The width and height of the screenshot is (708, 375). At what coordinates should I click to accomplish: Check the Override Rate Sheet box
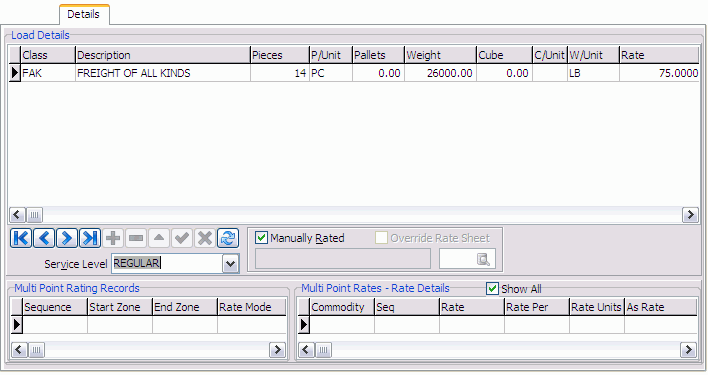[x=381, y=237]
